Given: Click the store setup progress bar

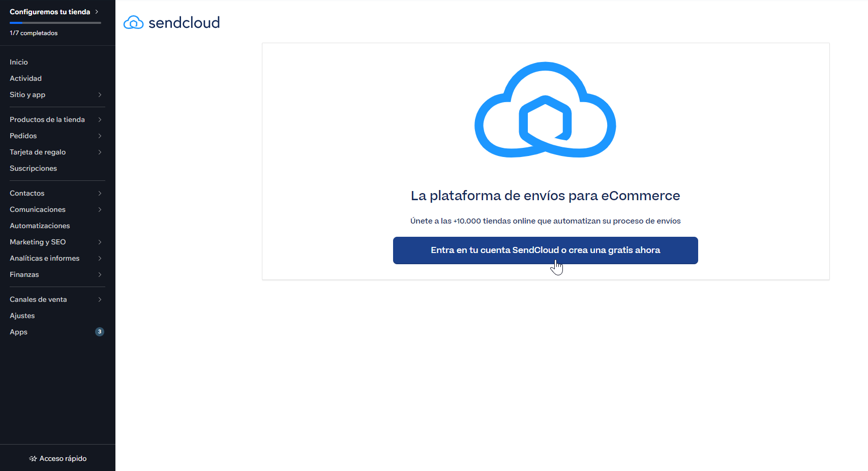Looking at the screenshot, I should [x=55, y=23].
